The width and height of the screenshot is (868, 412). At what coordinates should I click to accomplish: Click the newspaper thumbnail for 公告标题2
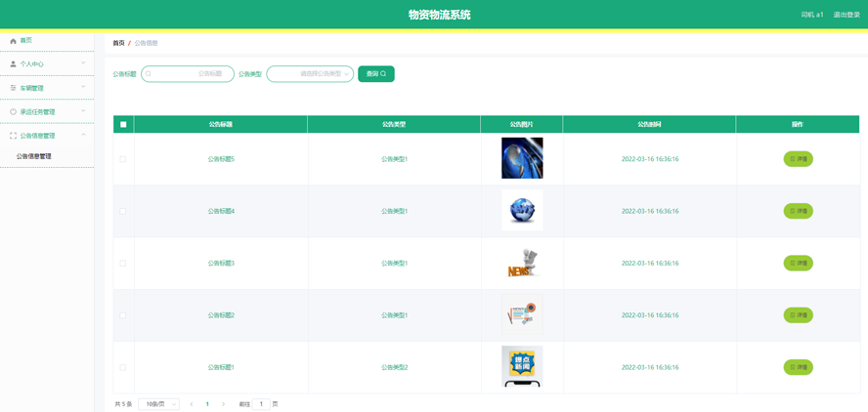tap(522, 314)
